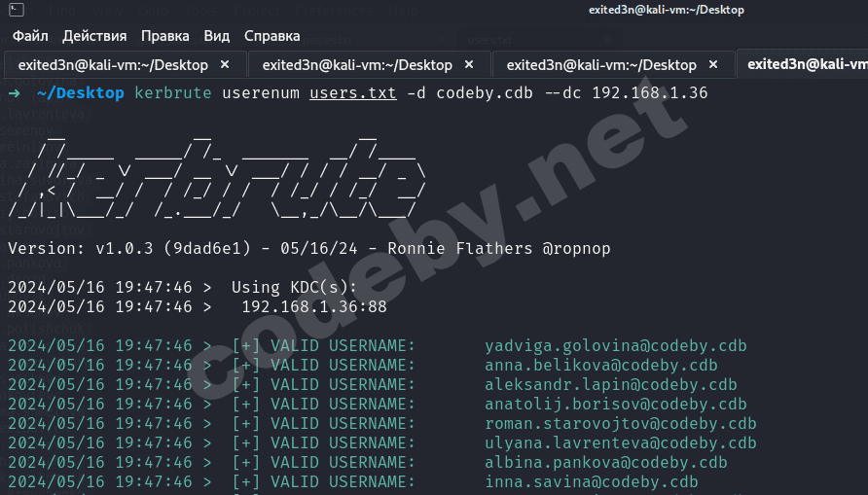The width and height of the screenshot is (868, 495).
Task: Close the first terminal tab
Action: [225, 65]
